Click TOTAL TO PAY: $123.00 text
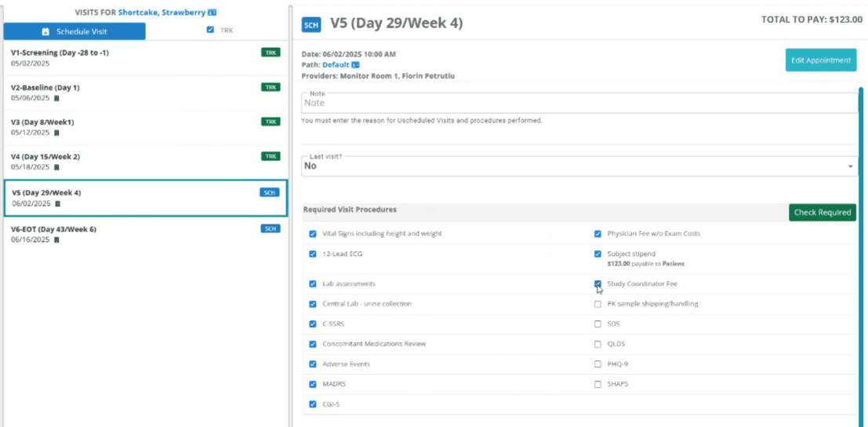 pyautogui.click(x=812, y=20)
